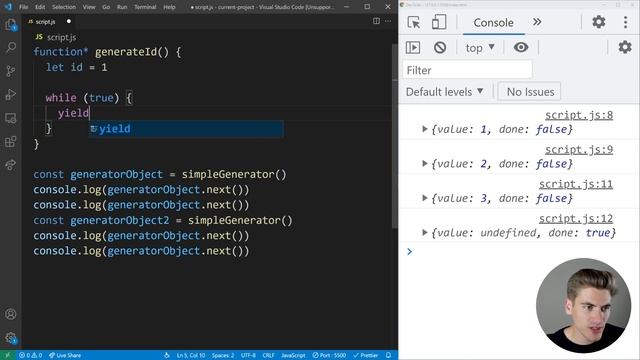Open Remote Explorer view in activity bar
This screenshot has width=640, height=360.
(11, 118)
